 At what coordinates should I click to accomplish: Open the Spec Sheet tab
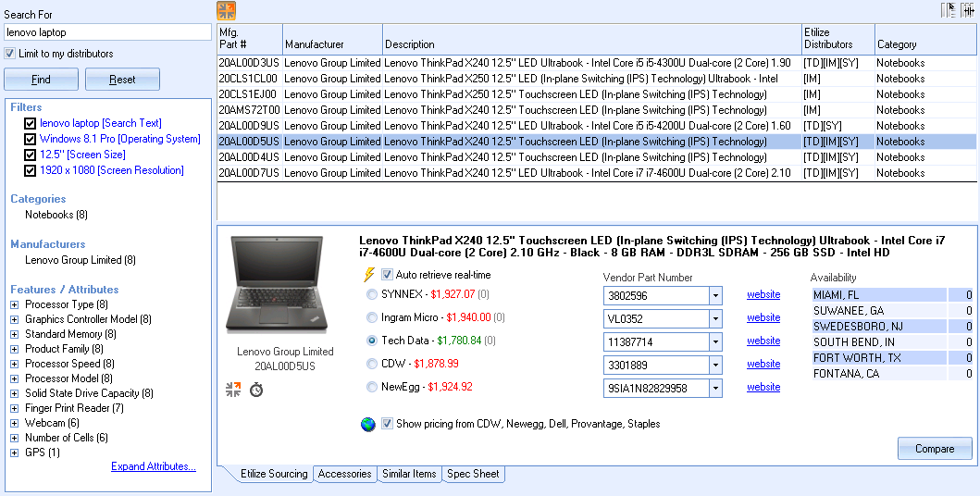(x=473, y=474)
